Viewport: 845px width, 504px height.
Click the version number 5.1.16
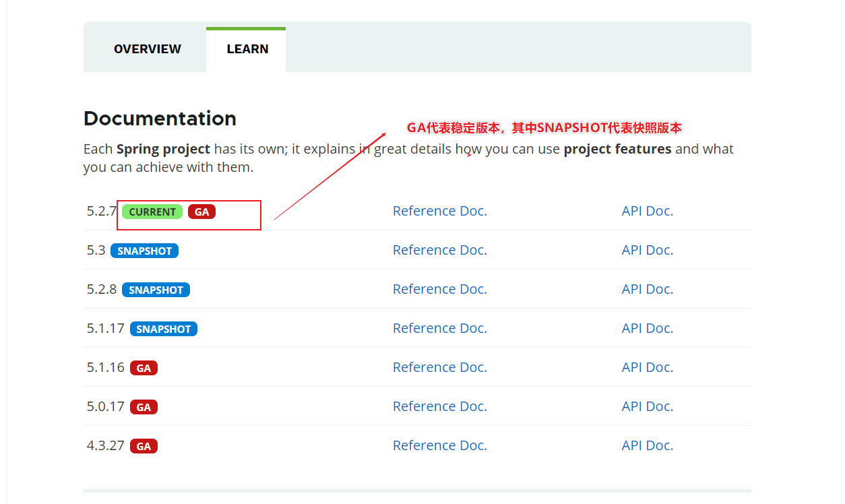point(106,367)
